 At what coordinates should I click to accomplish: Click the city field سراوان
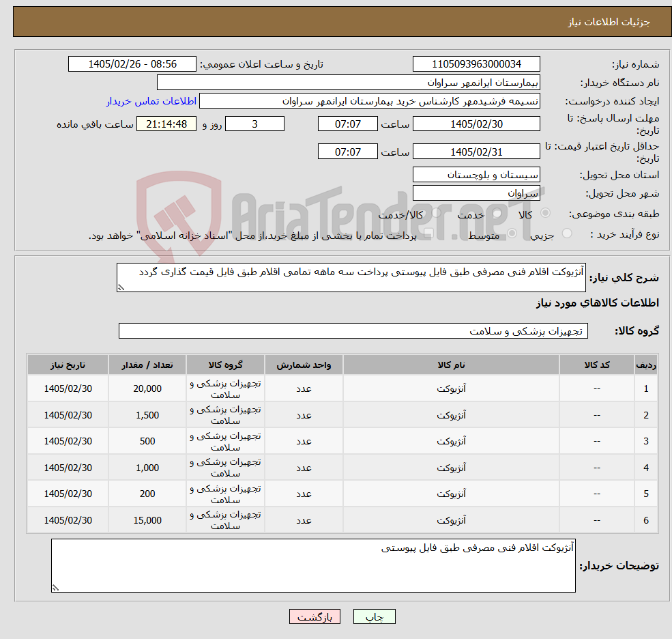[476, 193]
